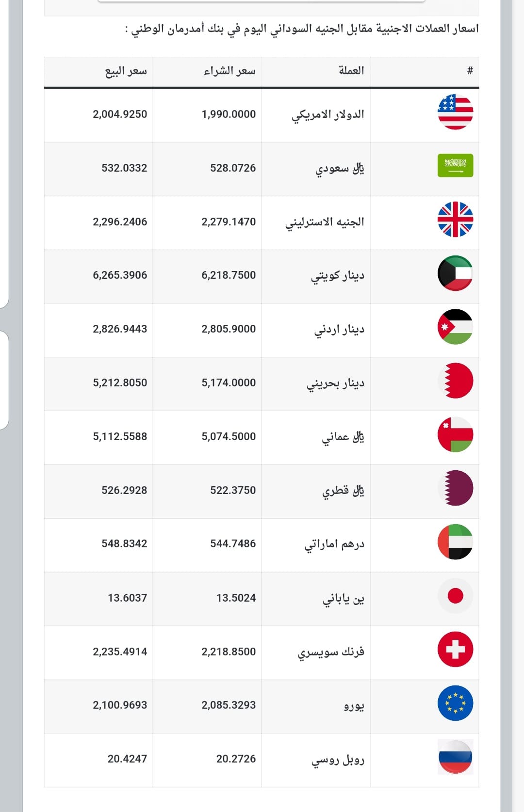Click the Oman flag icon
The height and width of the screenshot is (812, 524).
[x=455, y=434]
